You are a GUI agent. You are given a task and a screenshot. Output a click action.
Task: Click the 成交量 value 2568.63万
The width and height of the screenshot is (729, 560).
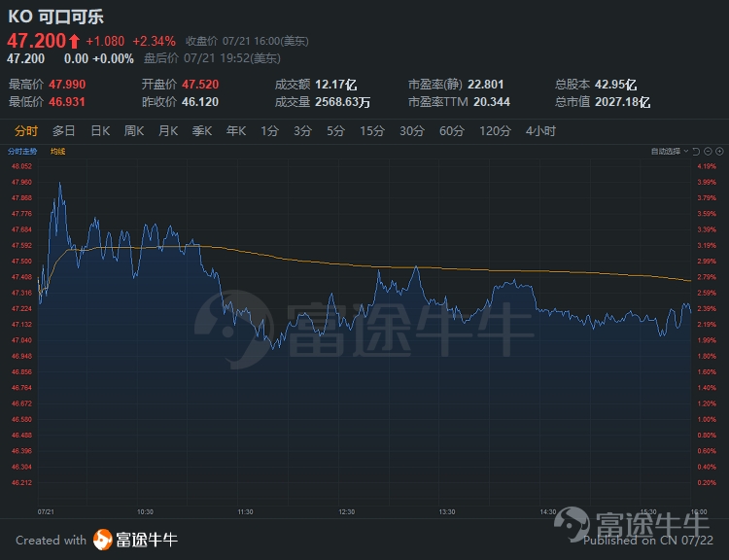click(343, 102)
